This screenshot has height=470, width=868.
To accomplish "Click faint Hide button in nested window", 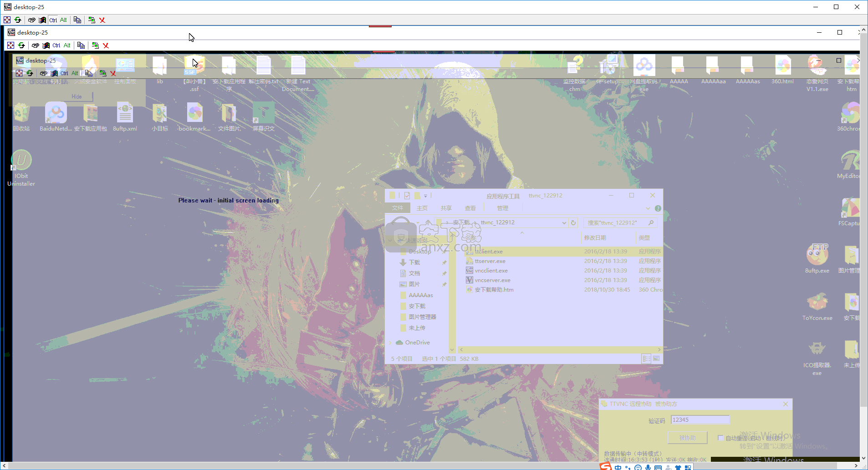I will [77, 96].
